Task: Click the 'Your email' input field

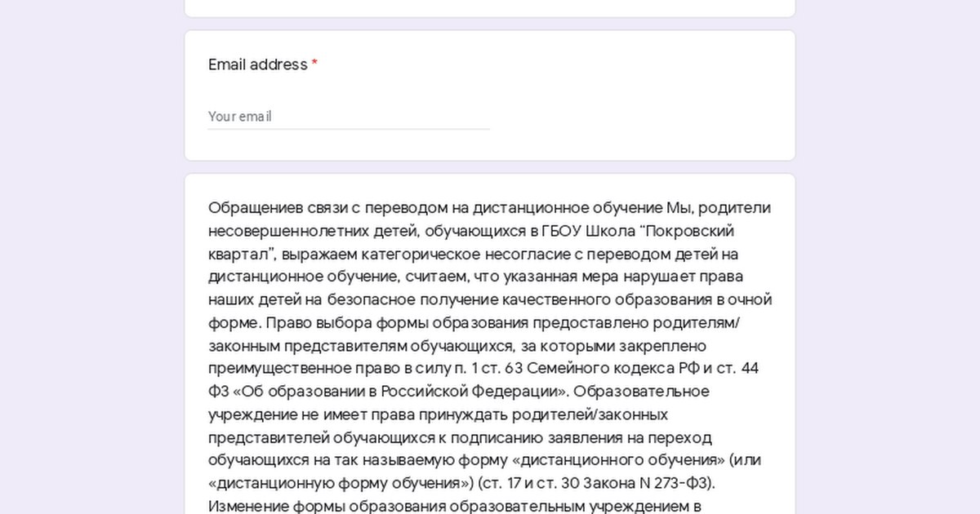Action: click(x=349, y=117)
